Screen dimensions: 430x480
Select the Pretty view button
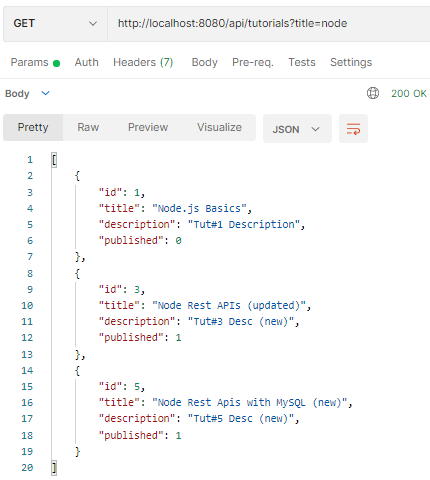33,127
